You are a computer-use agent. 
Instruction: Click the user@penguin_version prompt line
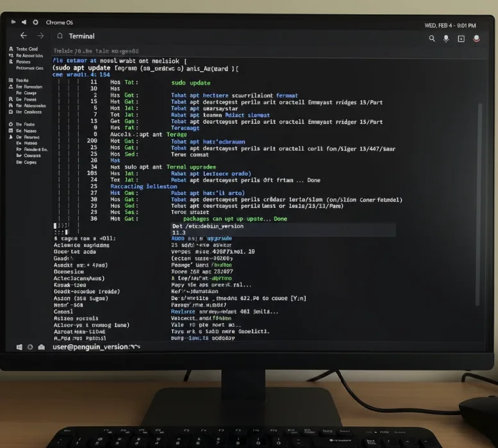96,347
